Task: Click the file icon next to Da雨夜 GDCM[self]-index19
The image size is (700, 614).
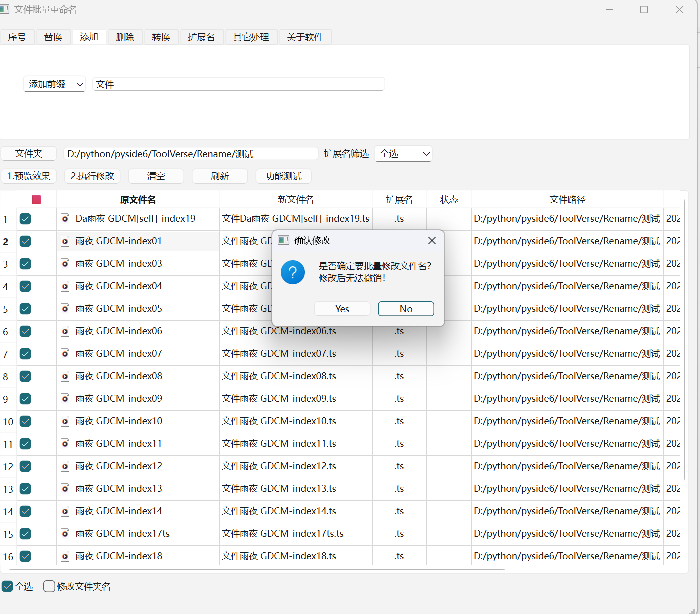Action: tap(65, 219)
